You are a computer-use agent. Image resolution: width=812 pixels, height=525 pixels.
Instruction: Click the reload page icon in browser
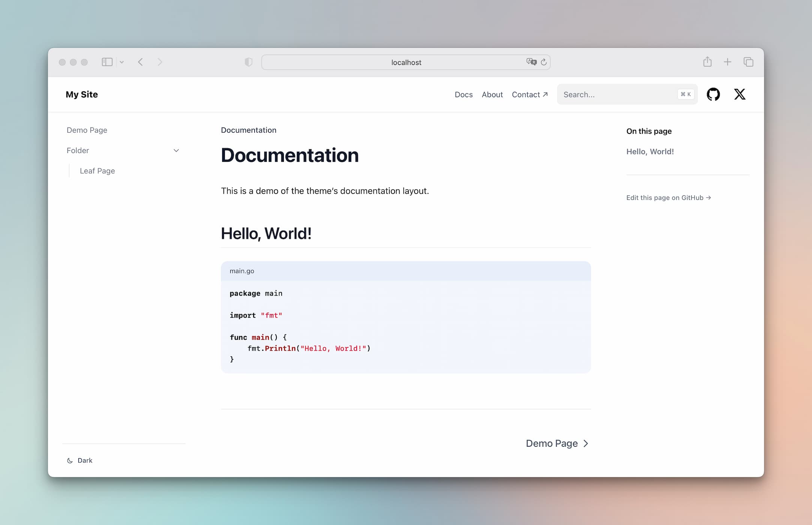click(x=544, y=61)
